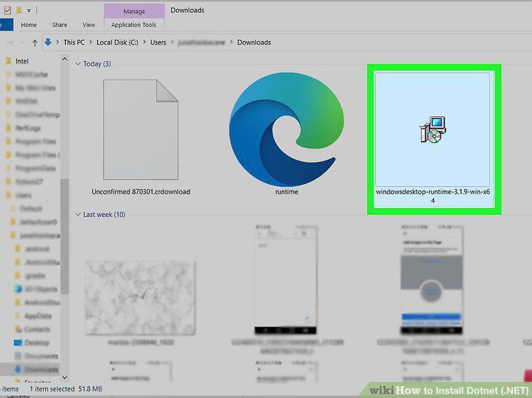Open the Share ribbon tab
The height and width of the screenshot is (398, 532).
point(59,25)
